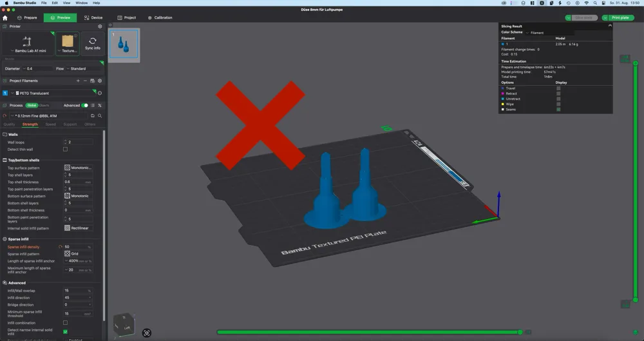
Task: Open Slice plate dropdown arrow
Action: pos(568,17)
